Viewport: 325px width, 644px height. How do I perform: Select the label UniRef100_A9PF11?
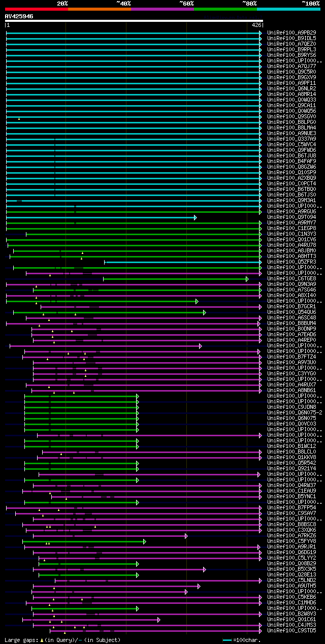[x=291, y=83]
